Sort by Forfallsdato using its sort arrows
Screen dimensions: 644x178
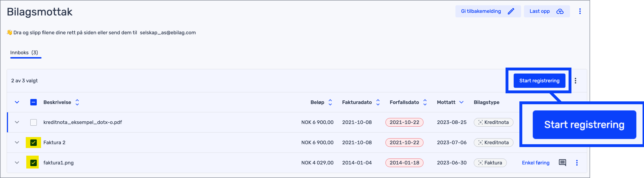(x=425, y=102)
